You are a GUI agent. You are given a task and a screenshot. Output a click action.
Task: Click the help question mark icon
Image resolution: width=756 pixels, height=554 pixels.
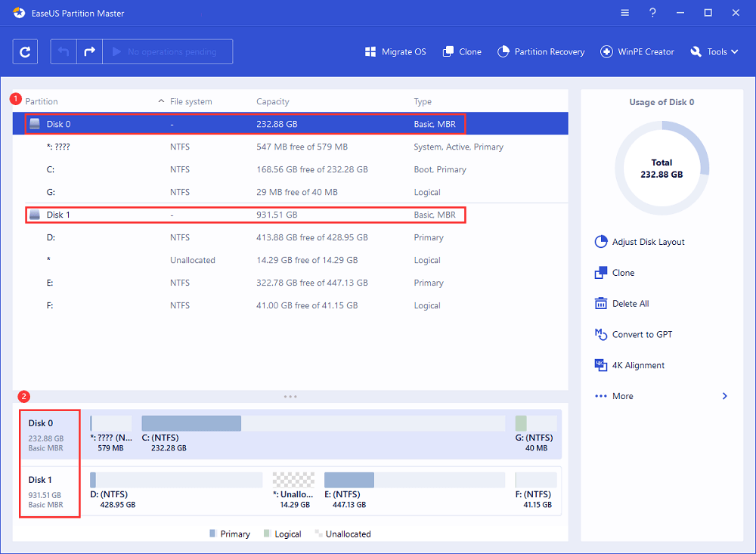point(652,13)
